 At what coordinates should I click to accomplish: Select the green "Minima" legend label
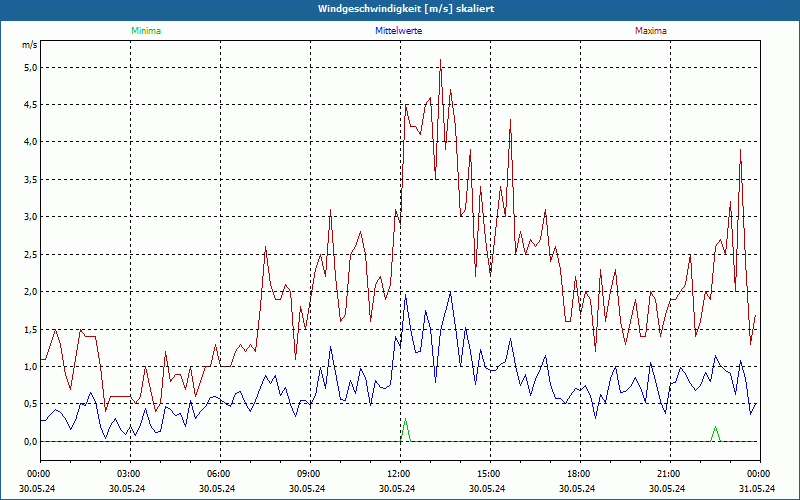(146, 31)
